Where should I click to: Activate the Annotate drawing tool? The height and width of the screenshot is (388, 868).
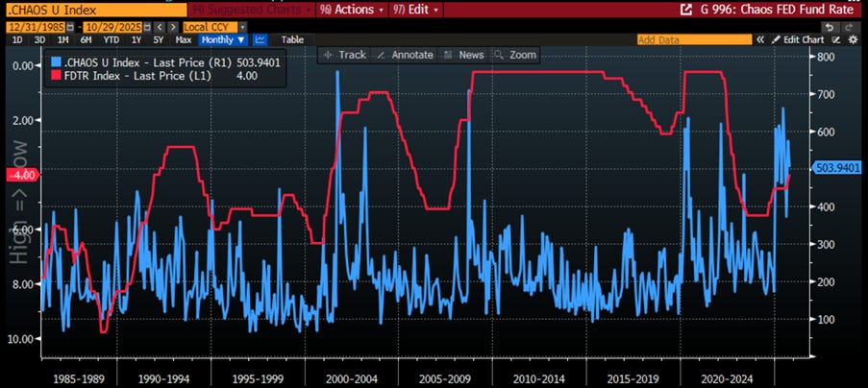[404, 55]
